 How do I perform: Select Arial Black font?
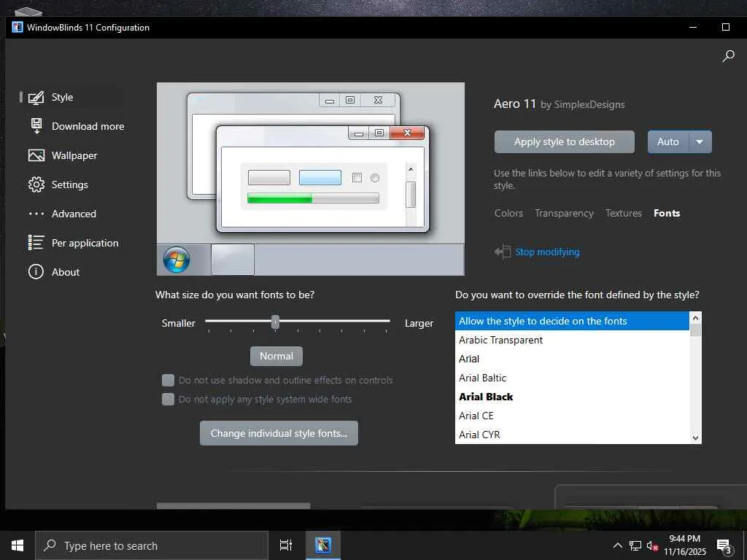(572, 397)
